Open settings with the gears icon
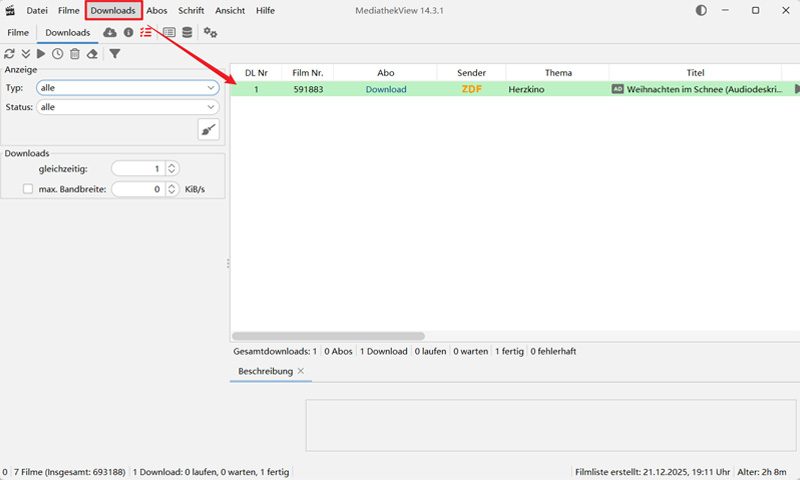800x480 pixels. 210,33
